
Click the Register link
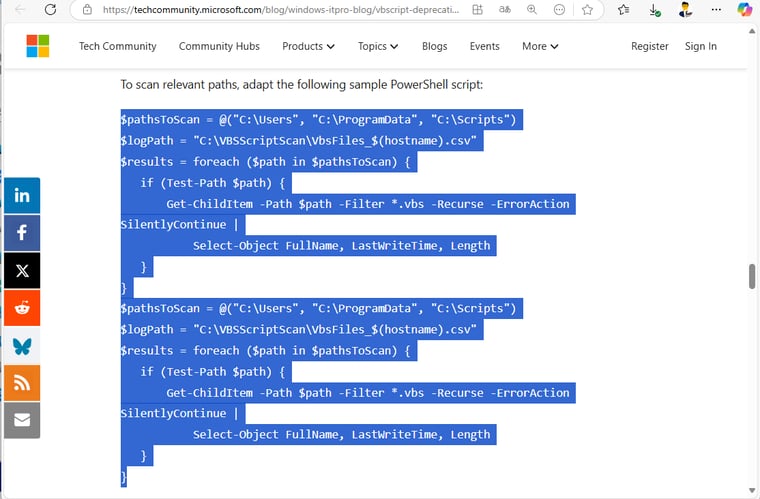(649, 46)
